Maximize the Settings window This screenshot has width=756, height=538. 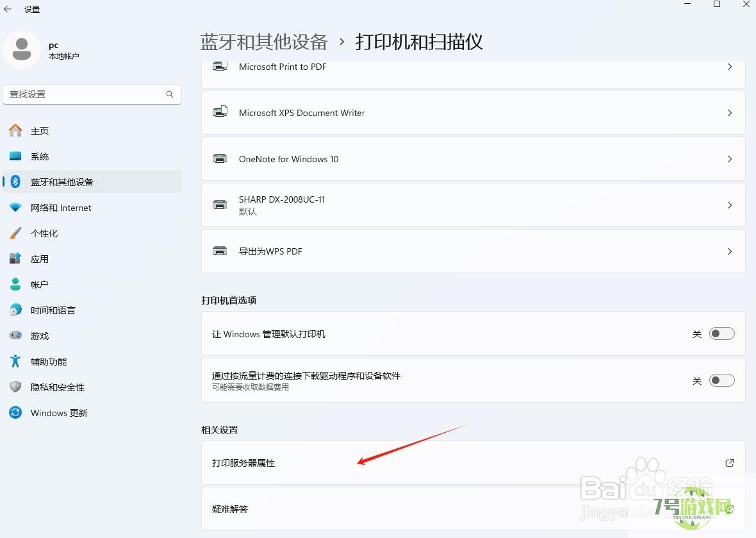[717, 4]
